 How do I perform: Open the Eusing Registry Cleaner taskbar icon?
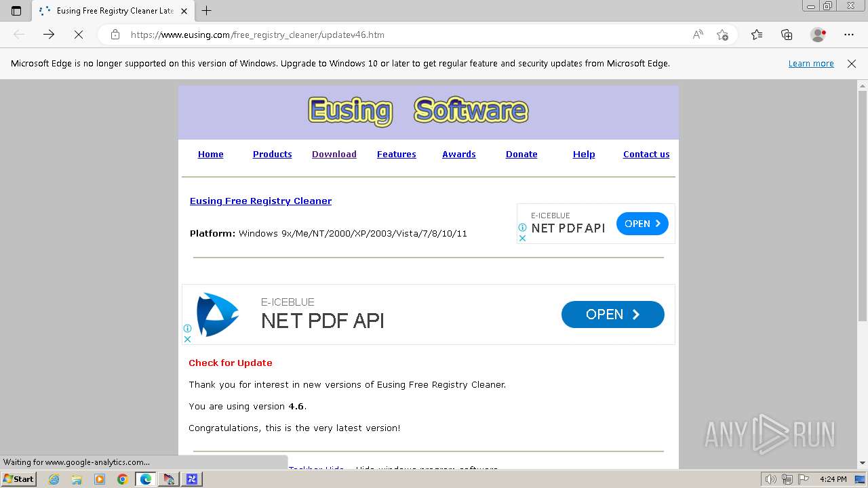192,479
